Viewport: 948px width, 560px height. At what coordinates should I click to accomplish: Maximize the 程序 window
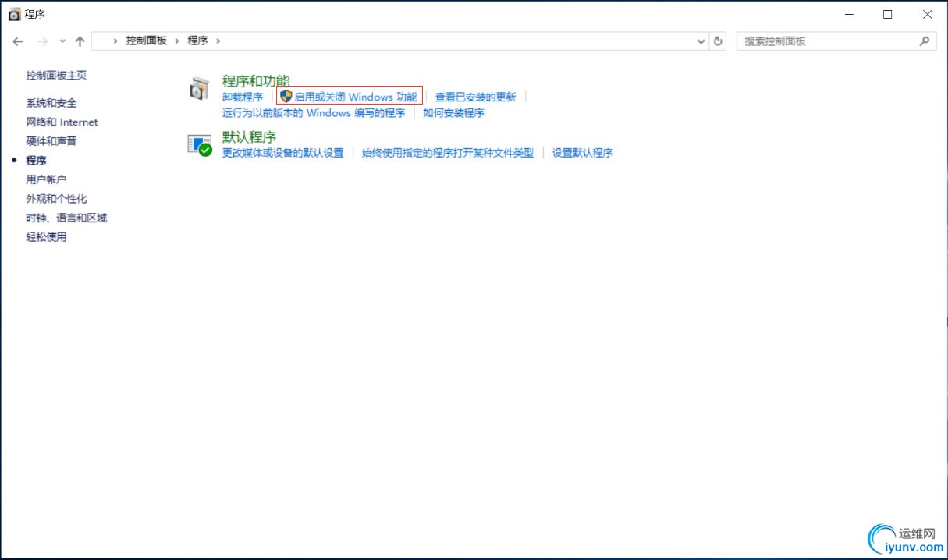[888, 14]
